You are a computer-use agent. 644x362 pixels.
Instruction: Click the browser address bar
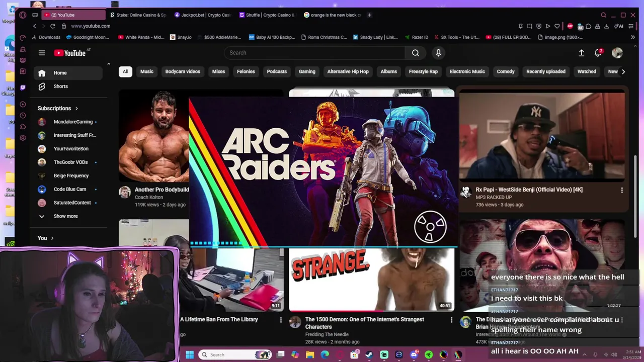click(289, 26)
